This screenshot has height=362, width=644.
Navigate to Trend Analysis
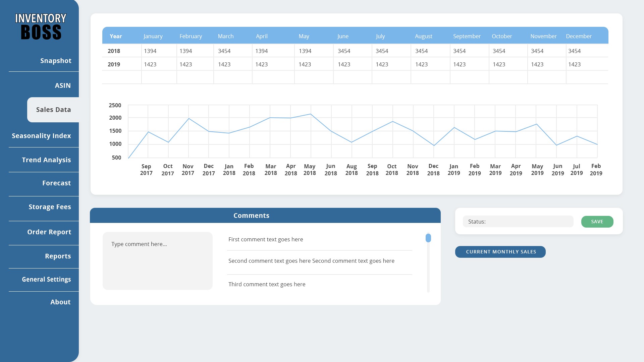point(46,160)
